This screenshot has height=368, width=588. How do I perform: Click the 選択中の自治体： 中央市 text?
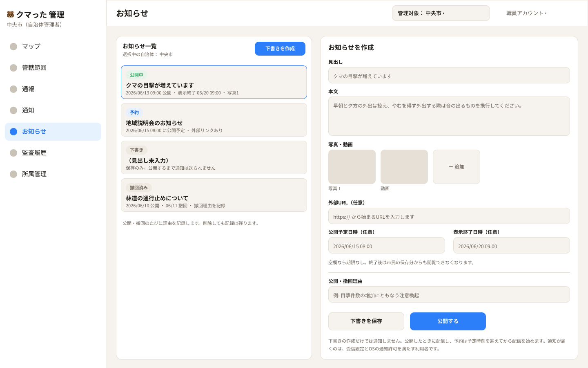148,54
